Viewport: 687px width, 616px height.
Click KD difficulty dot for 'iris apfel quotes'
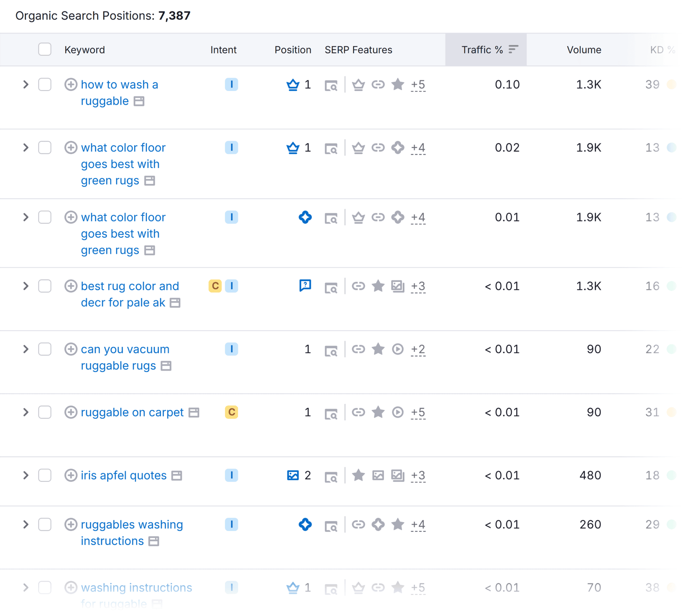coord(671,475)
